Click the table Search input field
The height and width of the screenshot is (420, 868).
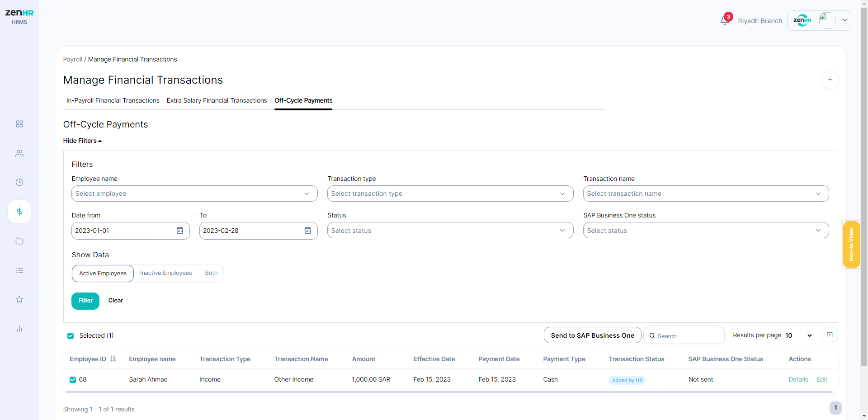684,335
